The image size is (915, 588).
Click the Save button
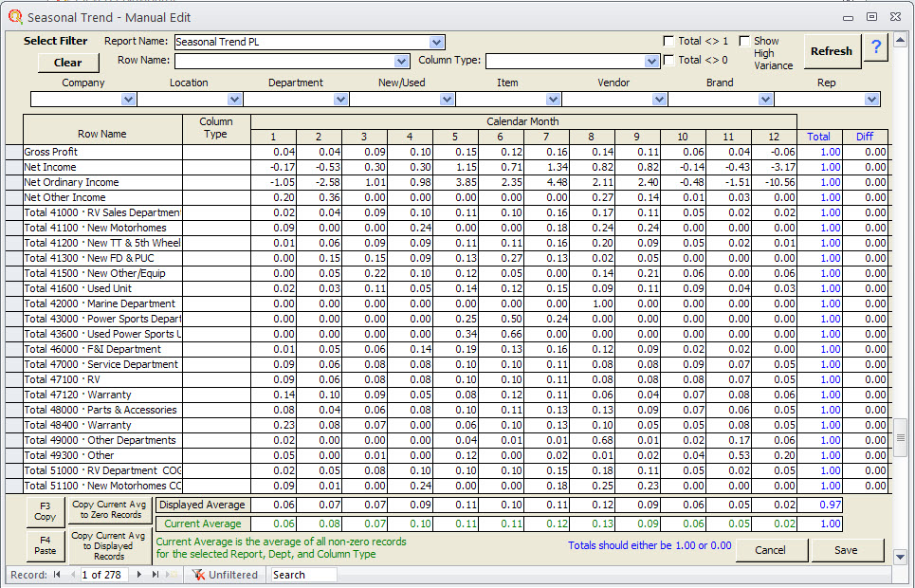(x=846, y=550)
